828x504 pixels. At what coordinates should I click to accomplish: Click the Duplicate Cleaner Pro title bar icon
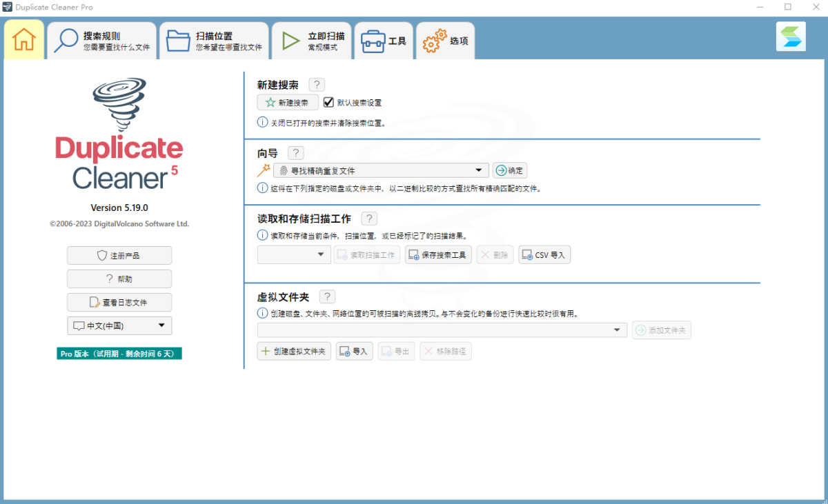click(x=7, y=7)
